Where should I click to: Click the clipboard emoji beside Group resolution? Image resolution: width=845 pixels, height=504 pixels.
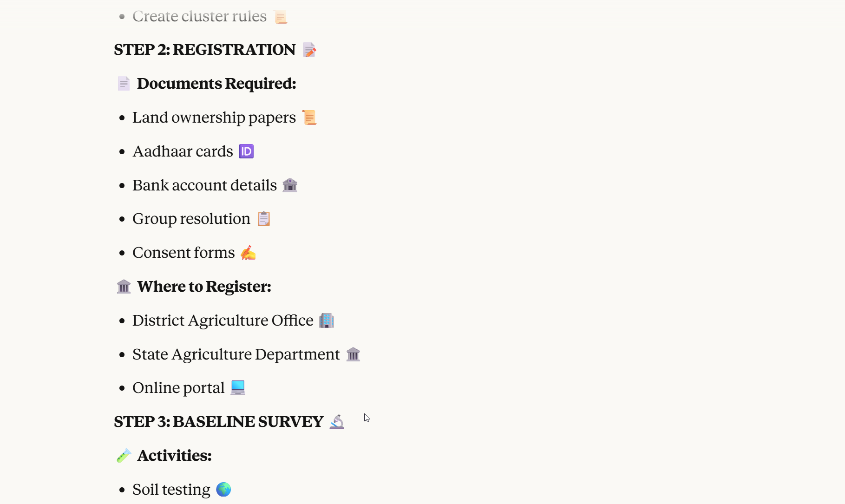click(x=264, y=218)
